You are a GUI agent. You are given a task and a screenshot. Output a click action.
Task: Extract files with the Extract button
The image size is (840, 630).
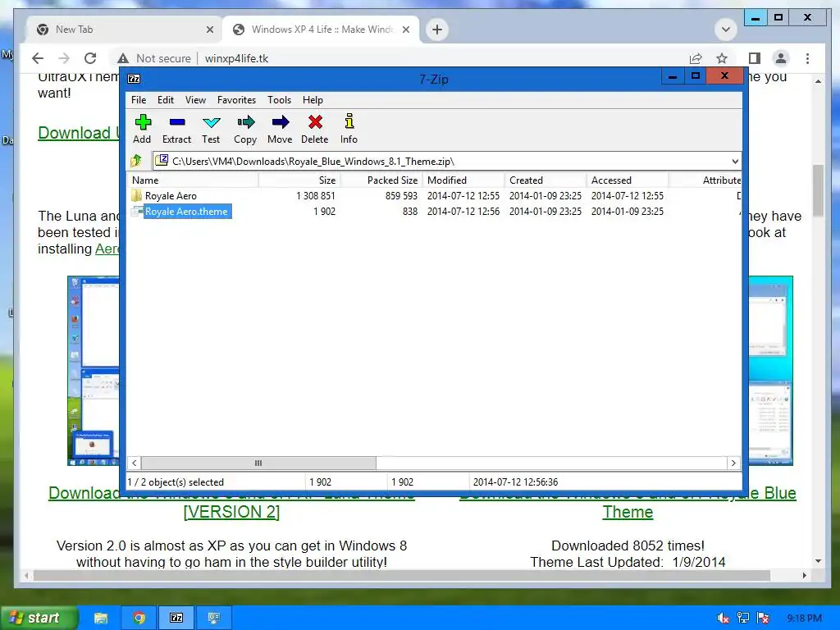(177, 129)
